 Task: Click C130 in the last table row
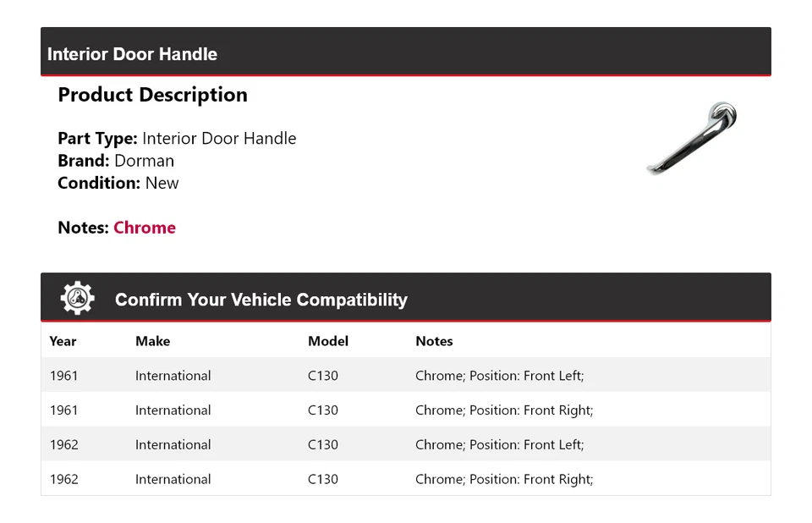322,479
